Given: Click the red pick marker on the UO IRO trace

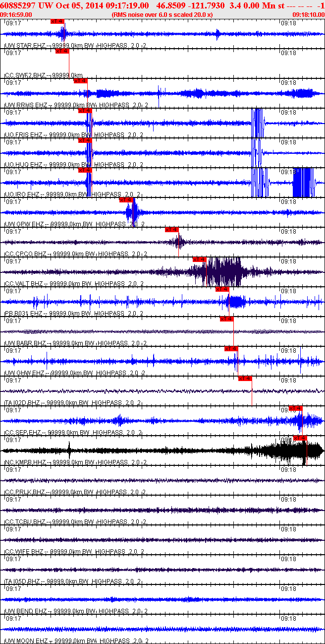Looking at the screenshot, I should tap(85, 170).
